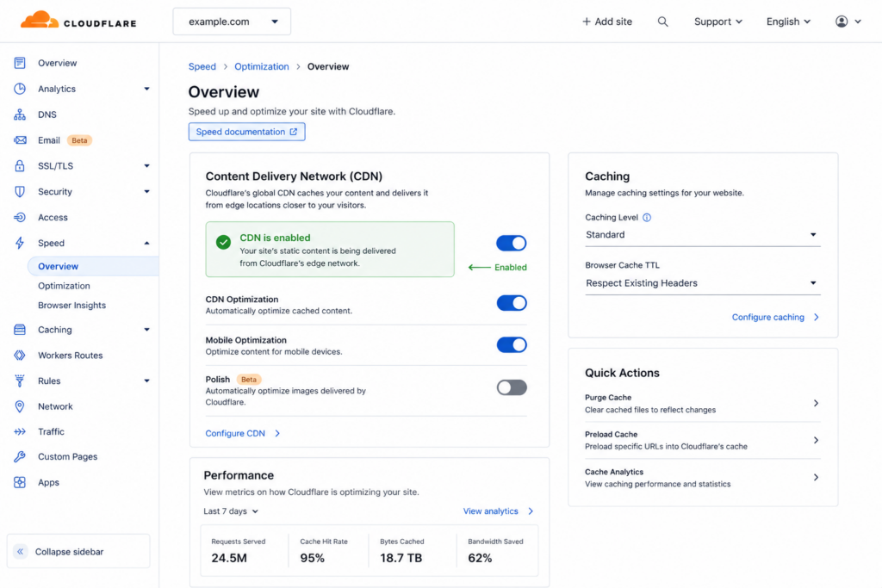Select the highlighted Overview item under Speed
The height and width of the screenshot is (588, 882).
click(93, 267)
